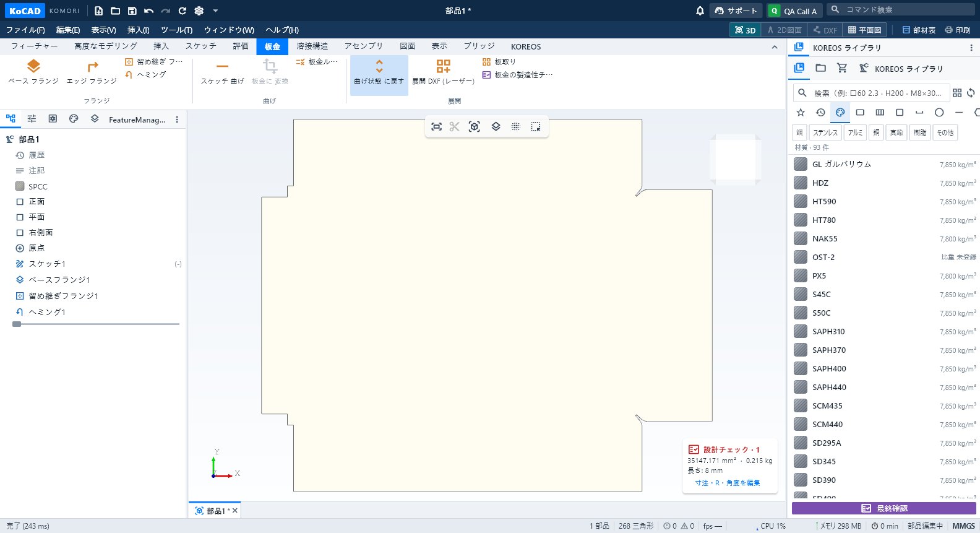Open the 板取り nesting tool
This screenshot has height=533, width=980.
coord(499,62)
